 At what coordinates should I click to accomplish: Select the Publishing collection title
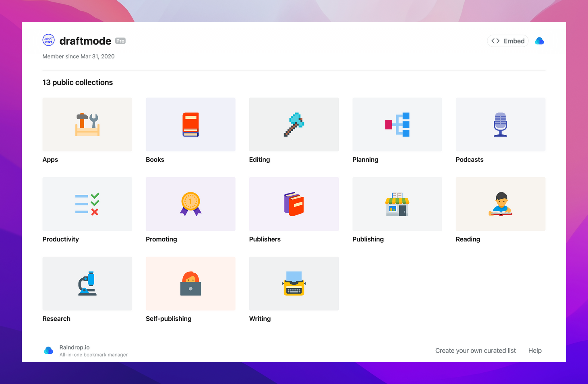[368, 239]
